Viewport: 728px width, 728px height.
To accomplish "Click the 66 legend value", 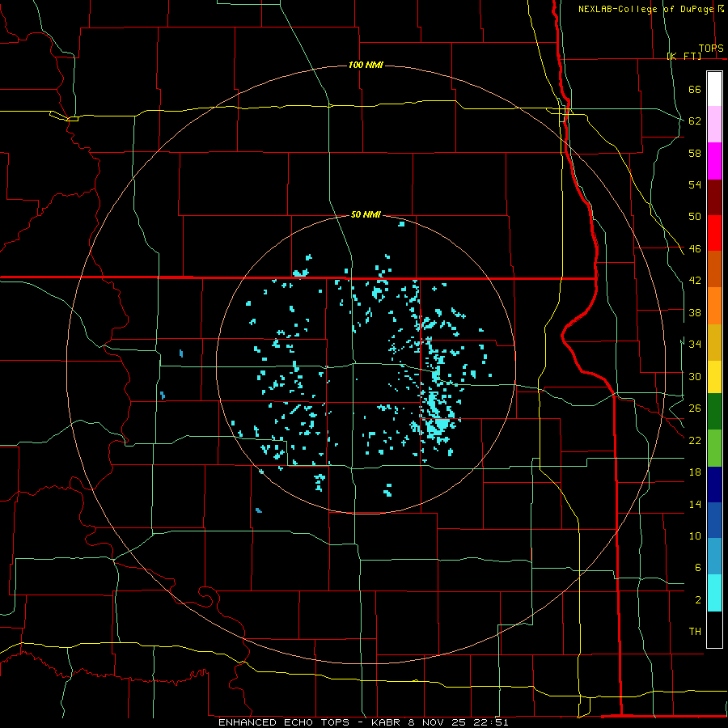I will [695, 89].
